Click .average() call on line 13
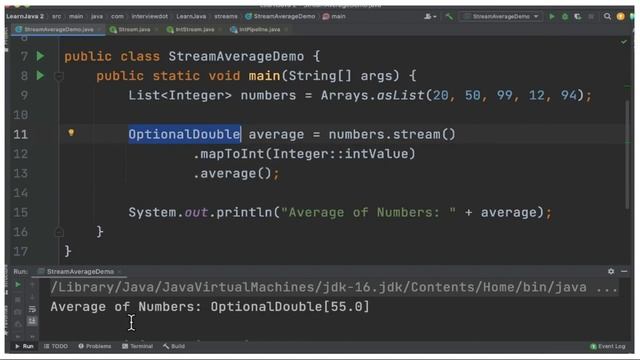The width and height of the screenshot is (640, 360). coord(232,173)
